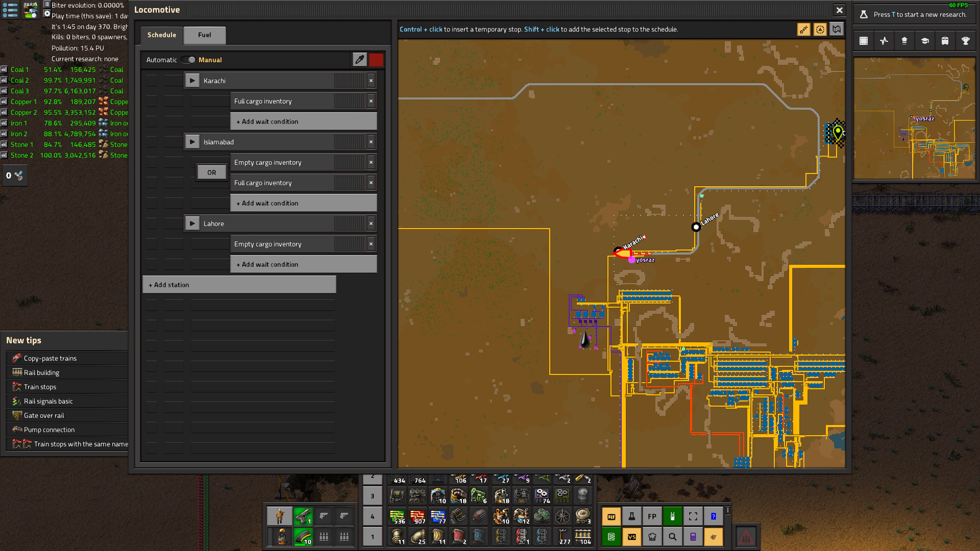Click the purple calculator shortcut
This screenshot has height=551, width=980.
click(x=693, y=537)
